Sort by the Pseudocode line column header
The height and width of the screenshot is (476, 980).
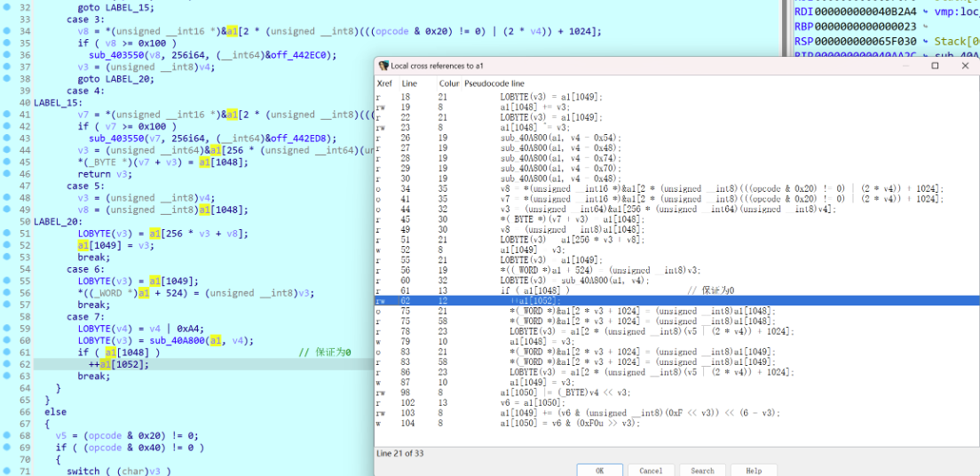[495, 83]
